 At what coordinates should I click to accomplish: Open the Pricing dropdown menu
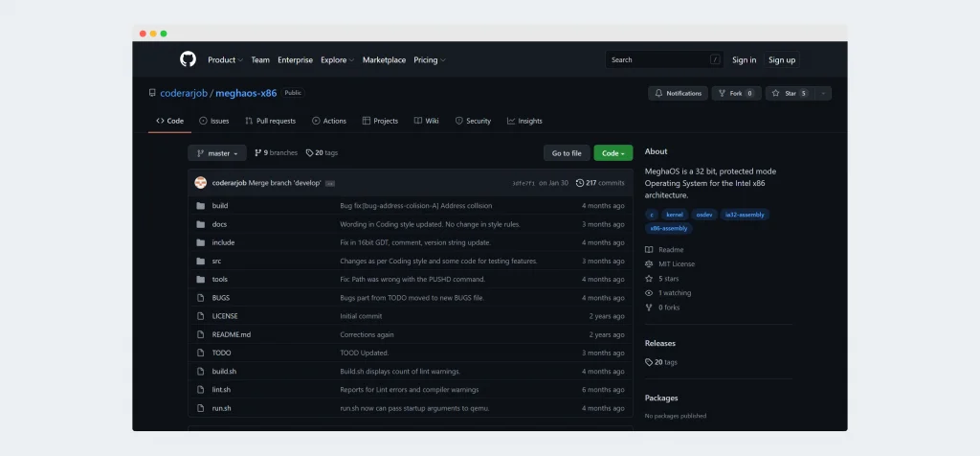click(430, 60)
